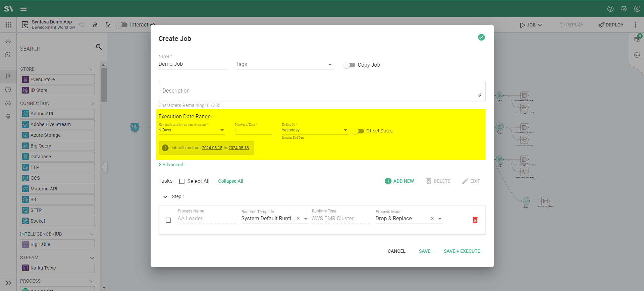Turn on the Offset Dates toggle

pyautogui.click(x=358, y=131)
